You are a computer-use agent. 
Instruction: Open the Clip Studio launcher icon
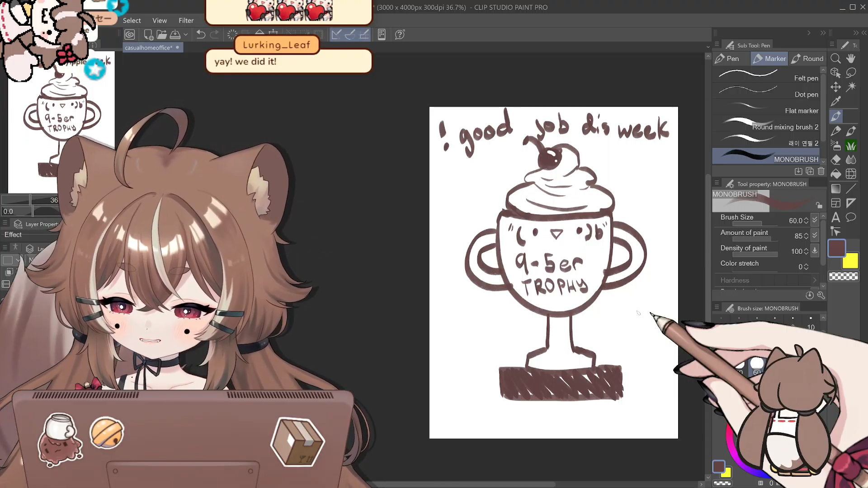(130, 34)
